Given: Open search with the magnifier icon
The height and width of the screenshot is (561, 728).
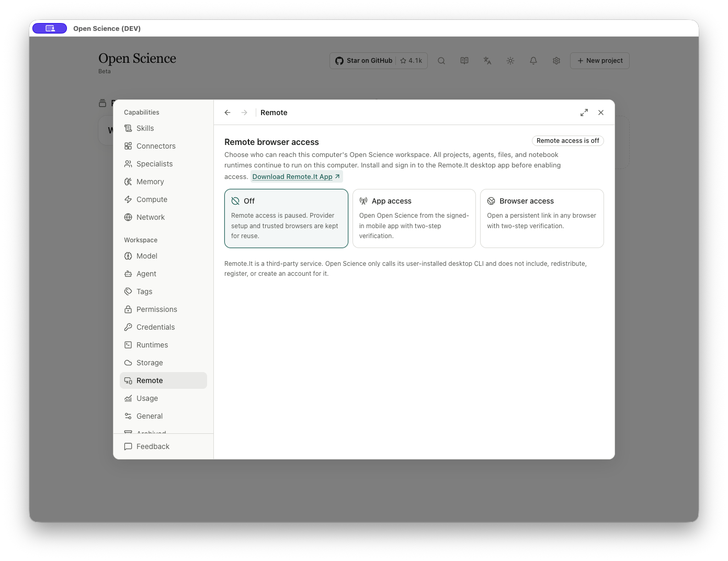Looking at the screenshot, I should (441, 61).
